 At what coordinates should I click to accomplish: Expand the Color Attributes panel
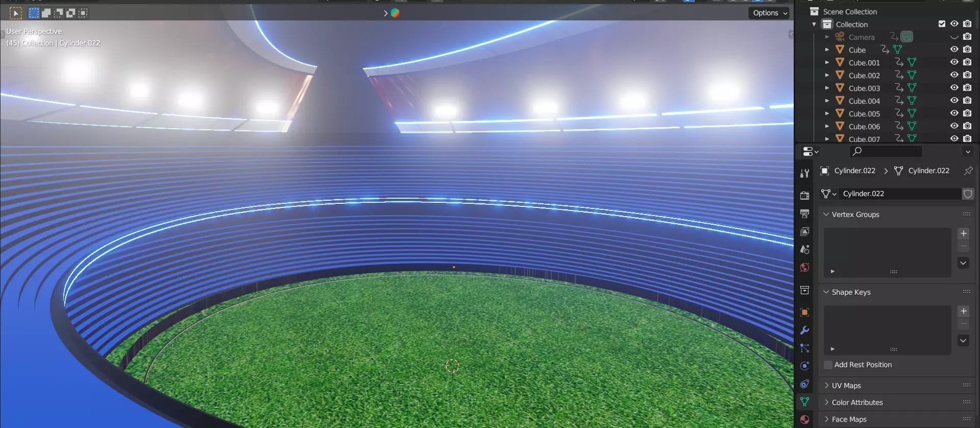tap(826, 402)
